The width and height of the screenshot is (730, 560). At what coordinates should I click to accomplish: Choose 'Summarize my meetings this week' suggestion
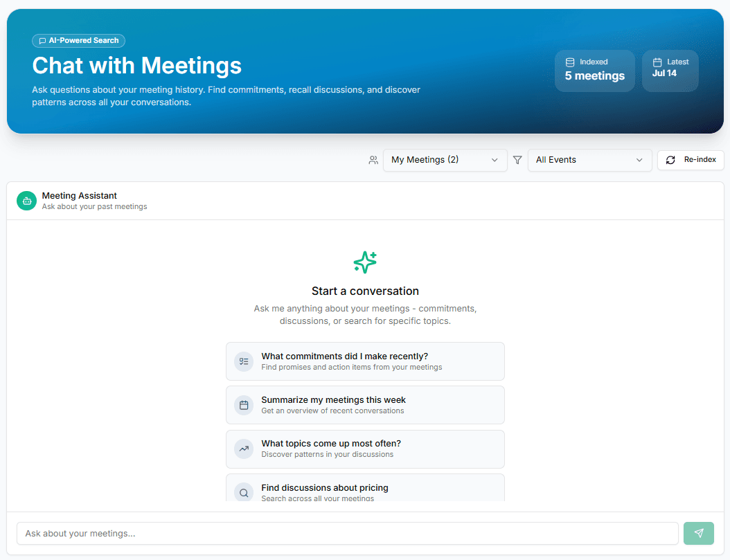[x=365, y=405]
